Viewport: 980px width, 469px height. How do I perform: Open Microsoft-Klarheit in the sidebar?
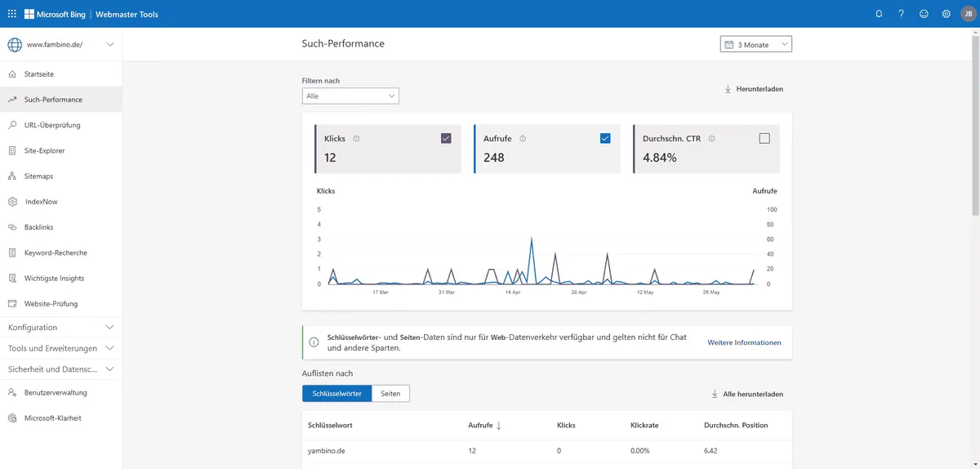[x=60, y=418]
